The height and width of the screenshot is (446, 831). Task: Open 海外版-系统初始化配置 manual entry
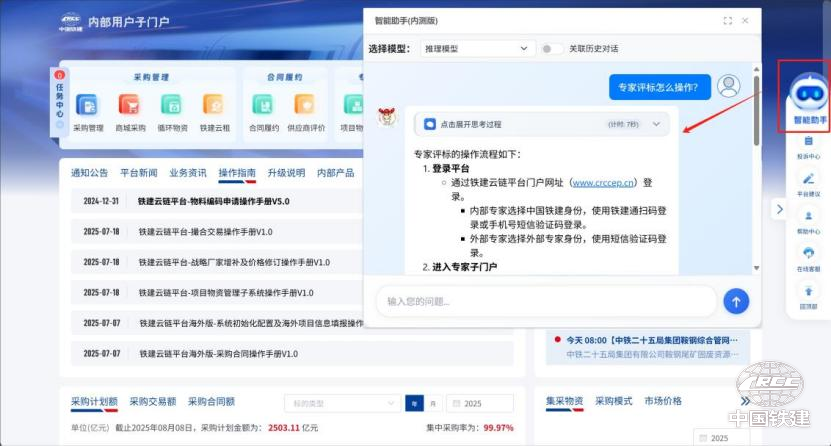(x=252, y=323)
